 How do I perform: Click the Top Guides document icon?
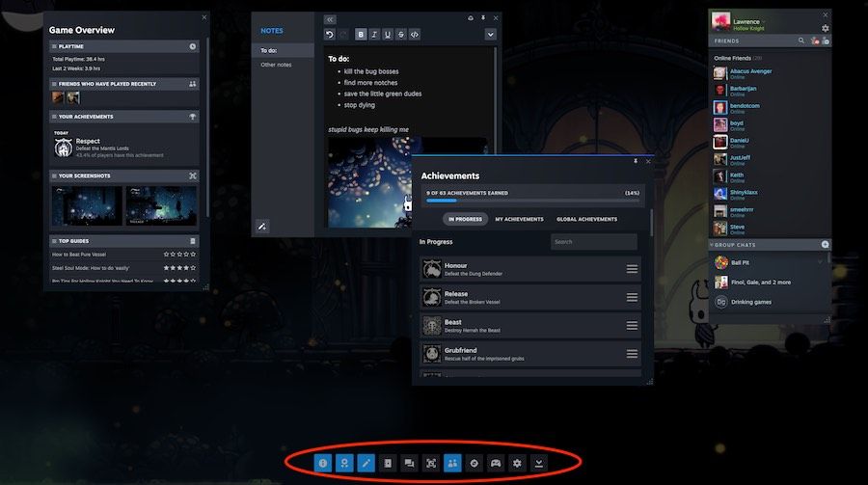click(x=192, y=241)
